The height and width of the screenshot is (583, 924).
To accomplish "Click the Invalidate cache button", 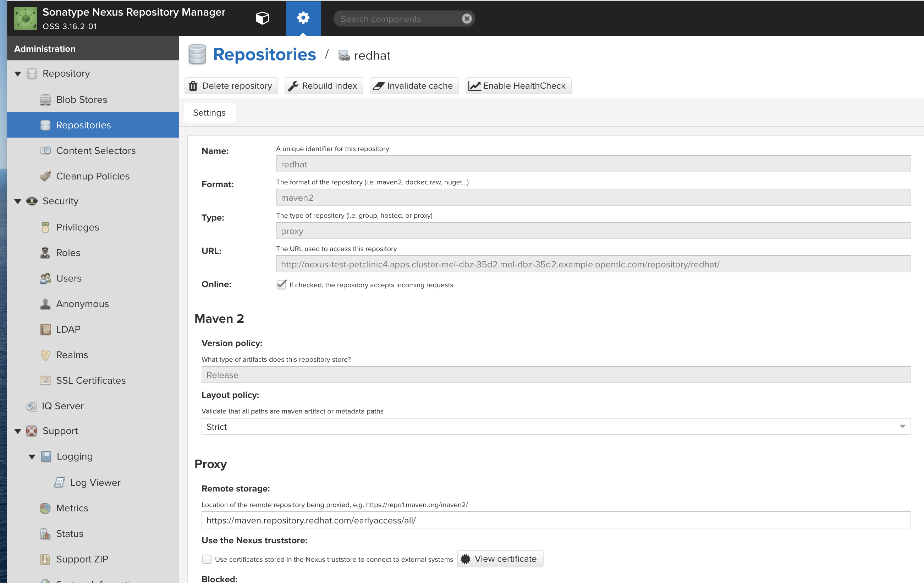I will pos(414,86).
